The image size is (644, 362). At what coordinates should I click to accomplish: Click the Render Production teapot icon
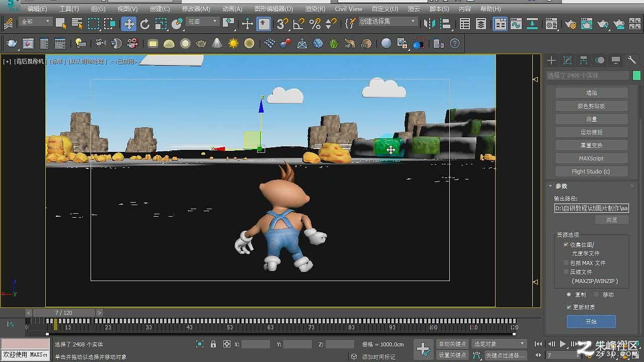(x=603, y=24)
